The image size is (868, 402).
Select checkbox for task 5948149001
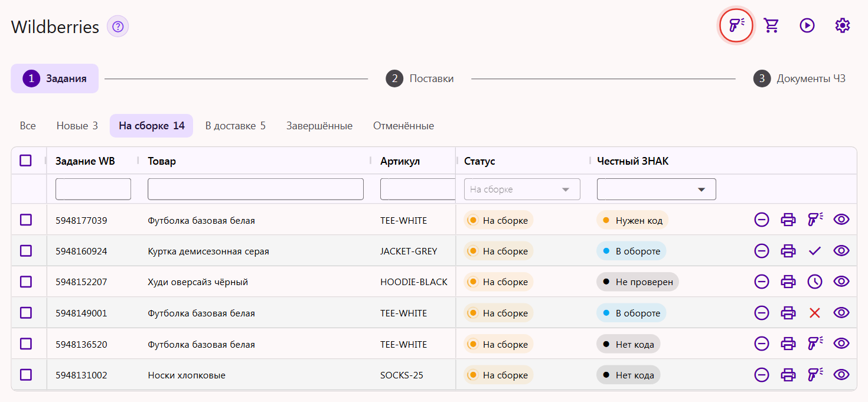[25, 313]
